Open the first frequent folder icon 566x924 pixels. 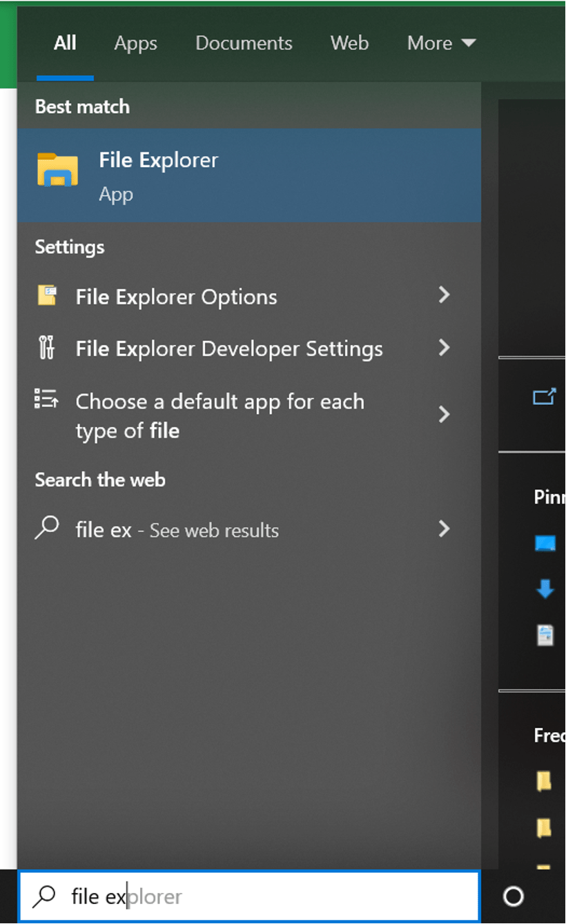tap(545, 780)
